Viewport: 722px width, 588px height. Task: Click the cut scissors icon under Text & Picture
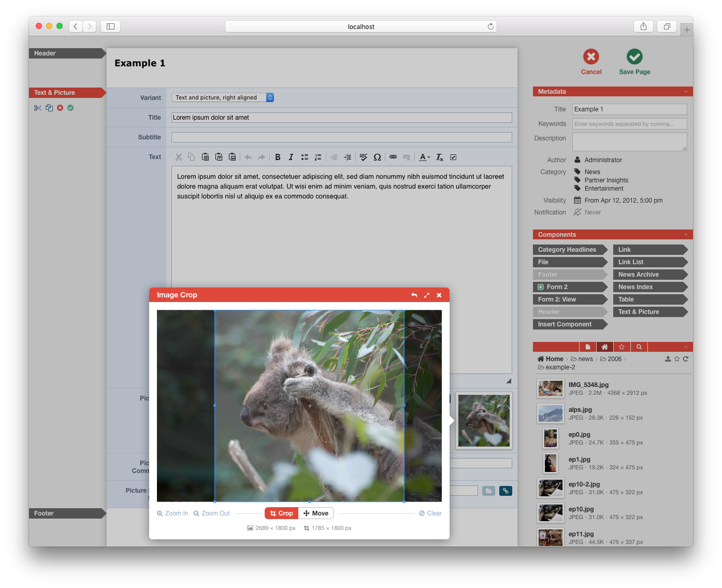(38, 108)
